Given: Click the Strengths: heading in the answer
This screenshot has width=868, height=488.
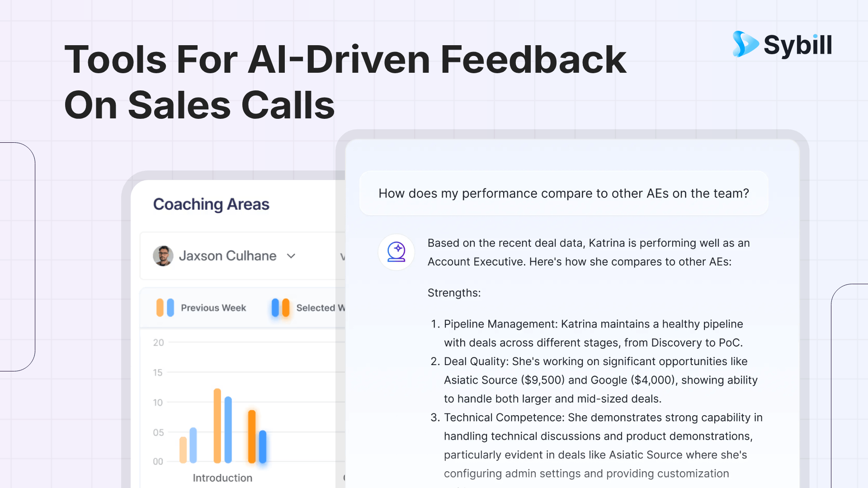Looking at the screenshot, I should click(454, 293).
